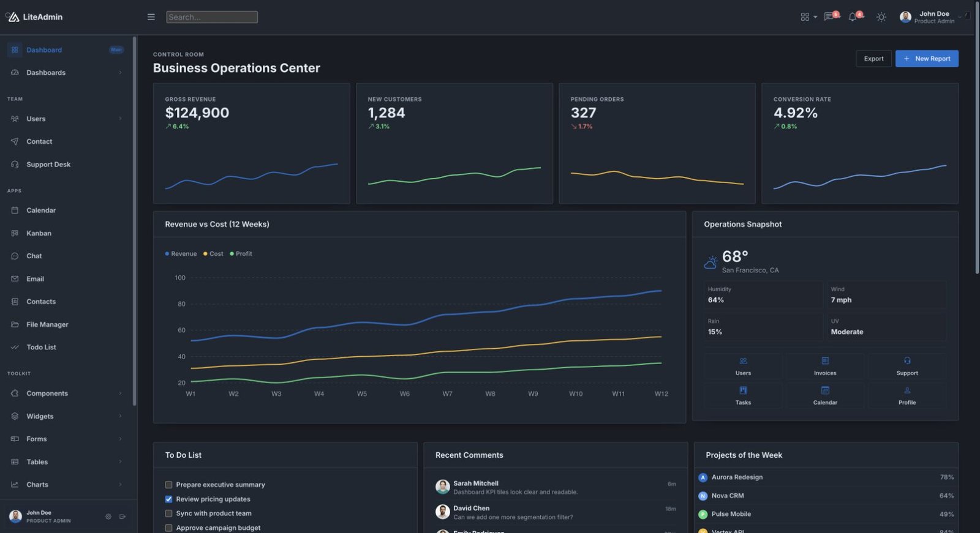This screenshot has width=980, height=533.
Task: Toggle the Cost series in chart legend
Action: (x=213, y=253)
